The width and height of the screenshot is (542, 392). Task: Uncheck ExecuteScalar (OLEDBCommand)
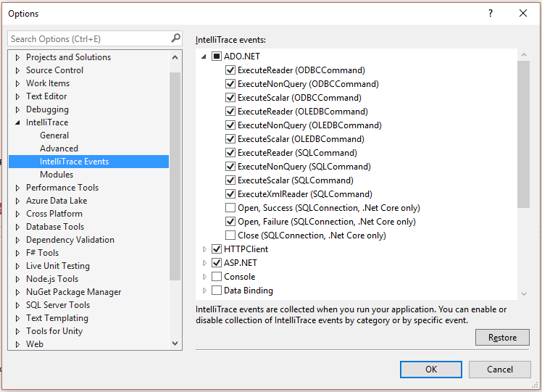(230, 139)
